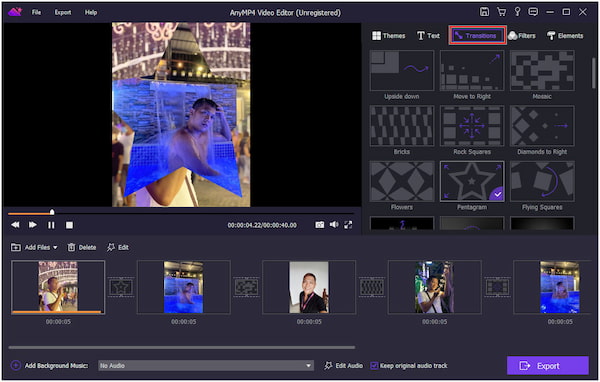Click bricks transition between clips three and four

(x=372, y=287)
